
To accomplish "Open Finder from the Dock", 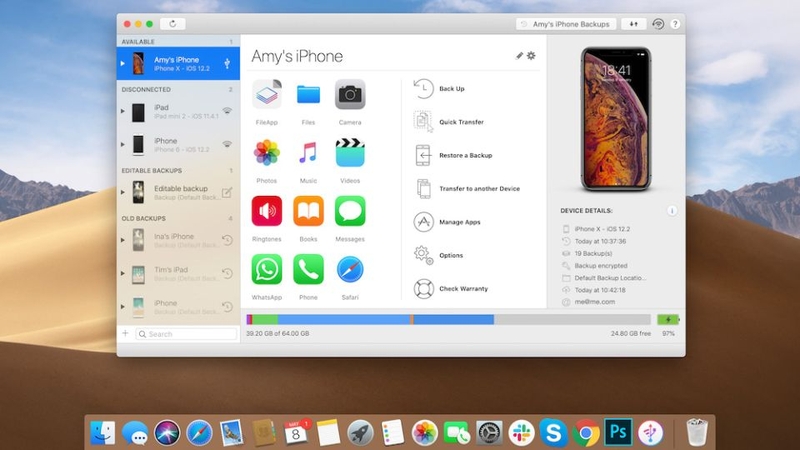I will pos(103,433).
